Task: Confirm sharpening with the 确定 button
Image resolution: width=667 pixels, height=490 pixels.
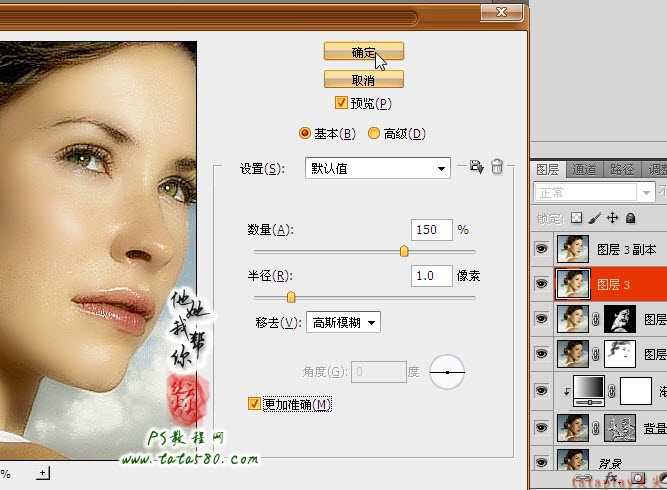Action: click(x=364, y=52)
